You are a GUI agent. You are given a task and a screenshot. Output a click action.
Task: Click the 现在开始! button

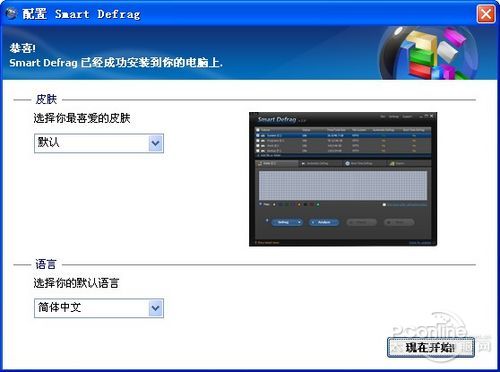[x=431, y=348]
